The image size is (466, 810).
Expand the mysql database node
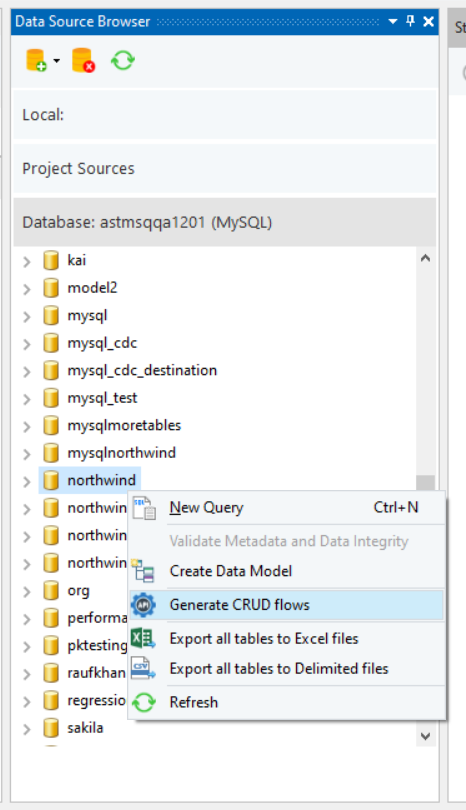pyautogui.click(x=27, y=317)
